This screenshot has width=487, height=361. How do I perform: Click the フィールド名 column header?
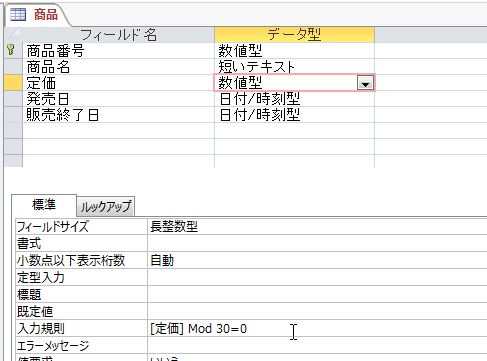point(118,34)
